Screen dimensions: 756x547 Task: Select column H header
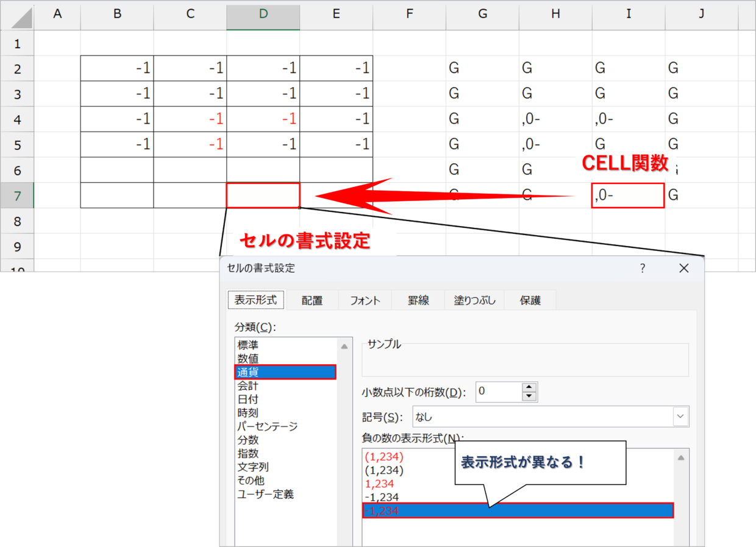point(555,14)
